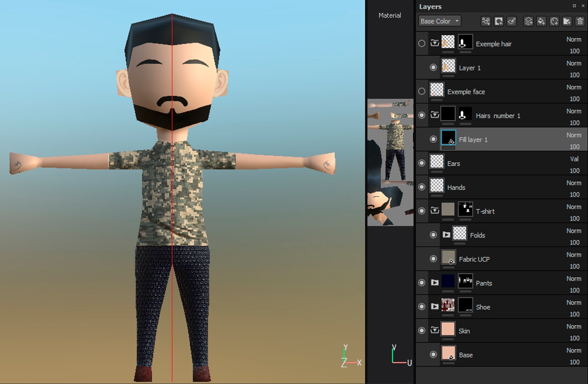Expand the Pants folder

pos(434,283)
